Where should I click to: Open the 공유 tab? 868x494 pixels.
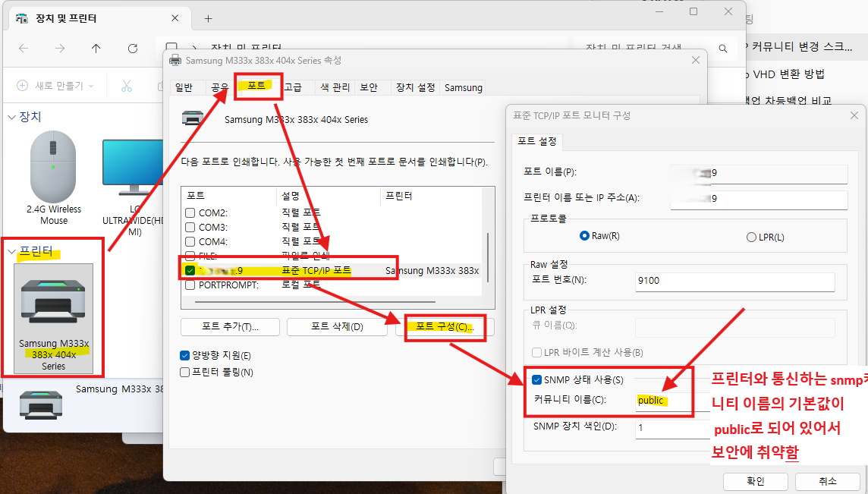220,87
